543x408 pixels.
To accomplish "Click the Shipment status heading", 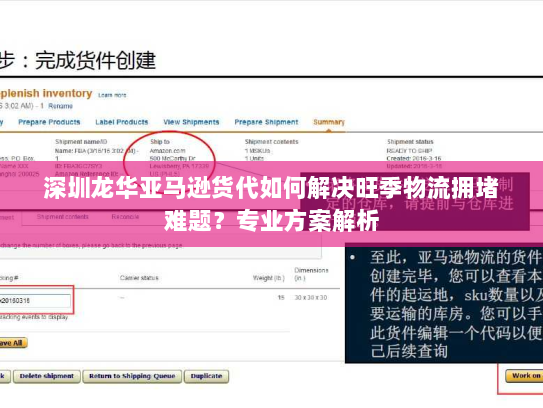I will tap(410, 142).
